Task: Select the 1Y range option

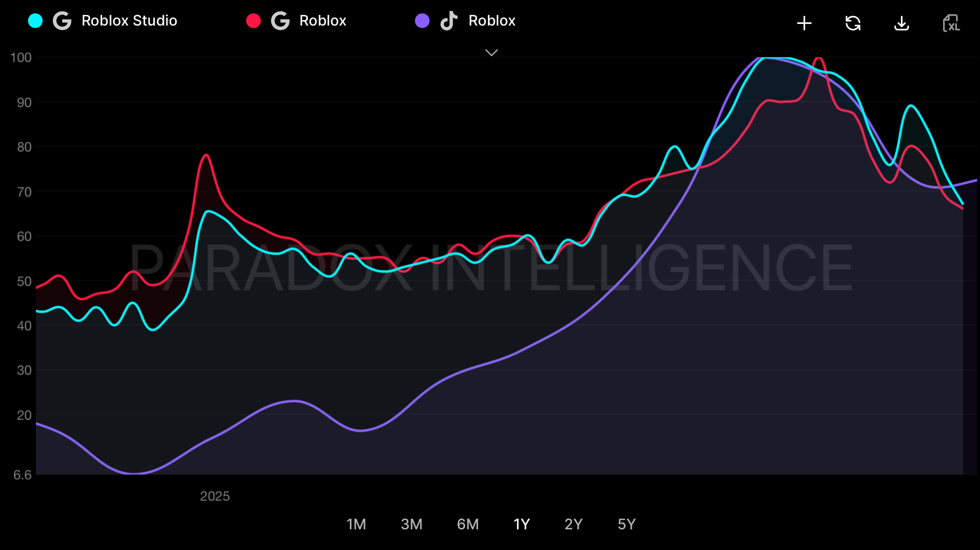Action: [x=522, y=524]
